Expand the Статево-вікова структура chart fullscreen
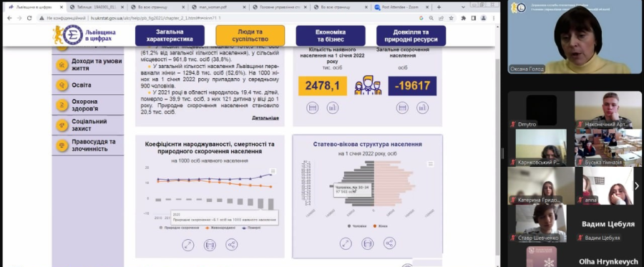This screenshot has width=644, height=267. click(346, 243)
